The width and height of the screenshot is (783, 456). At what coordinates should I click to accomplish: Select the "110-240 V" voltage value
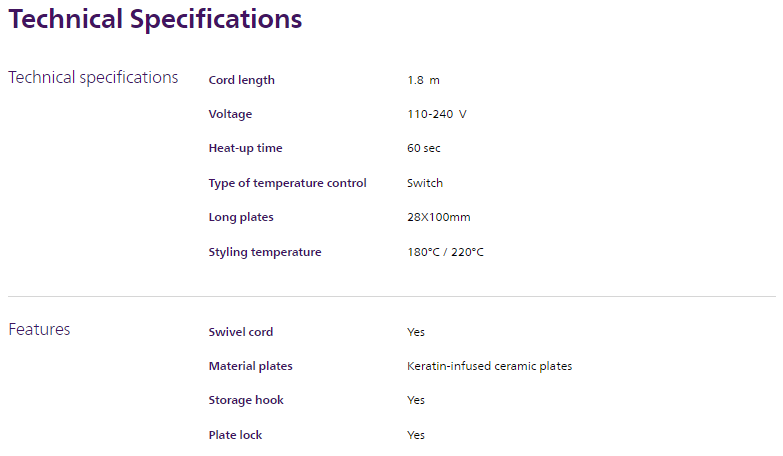(436, 114)
